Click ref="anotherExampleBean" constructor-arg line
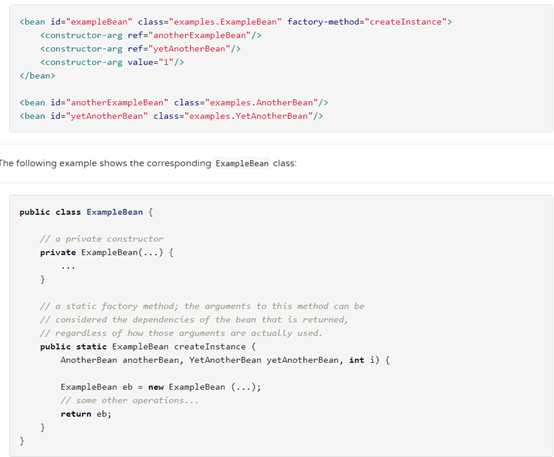This screenshot has height=457, width=554. click(x=151, y=35)
